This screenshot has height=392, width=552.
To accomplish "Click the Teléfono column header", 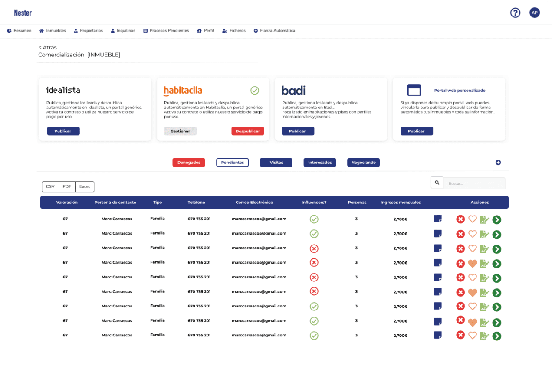I will tap(197, 202).
